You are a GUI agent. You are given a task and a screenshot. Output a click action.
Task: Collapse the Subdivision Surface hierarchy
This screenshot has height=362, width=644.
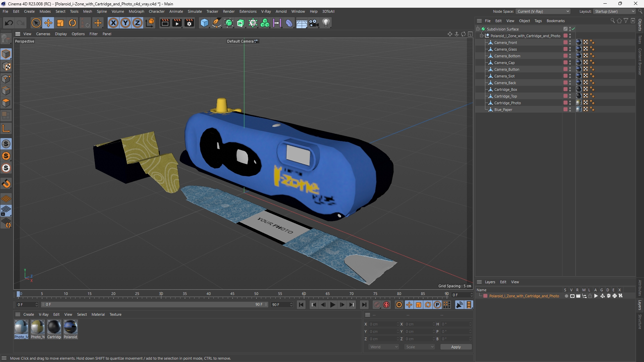[x=478, y=29]
